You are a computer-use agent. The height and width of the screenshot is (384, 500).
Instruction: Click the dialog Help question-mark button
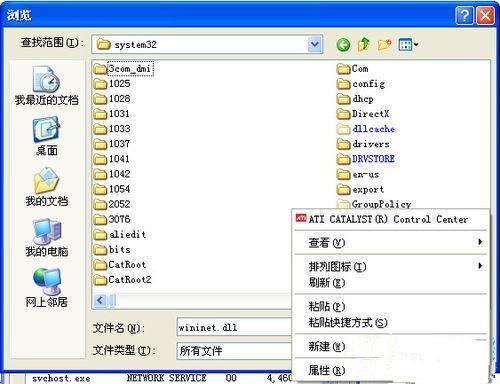464,15
